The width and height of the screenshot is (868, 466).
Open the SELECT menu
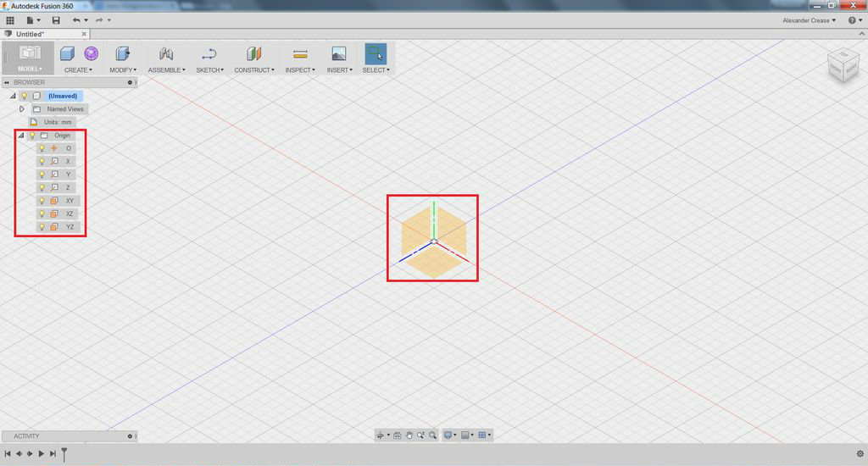coord(376,70)
